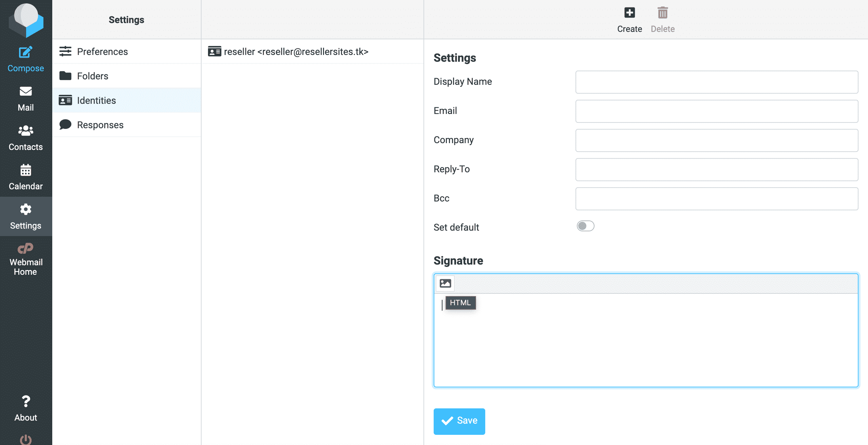Open Preferences settings section

[x=127, y=52]
